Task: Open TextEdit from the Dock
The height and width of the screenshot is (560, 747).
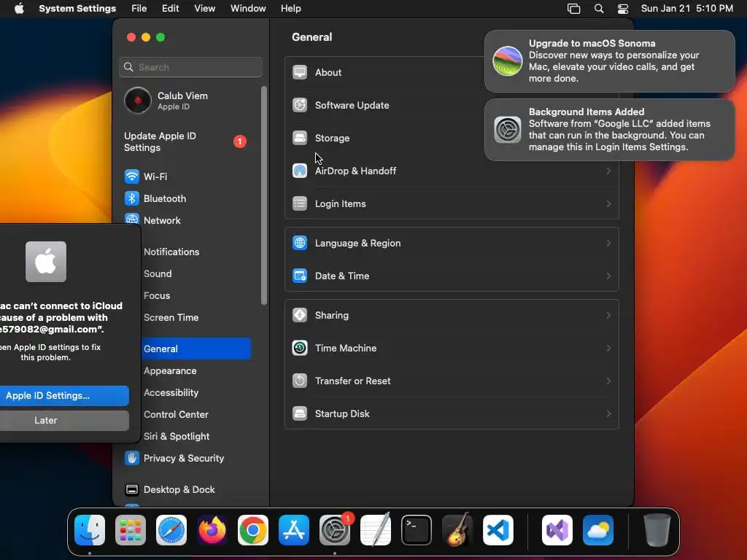Action: click(x=376, y=530)
